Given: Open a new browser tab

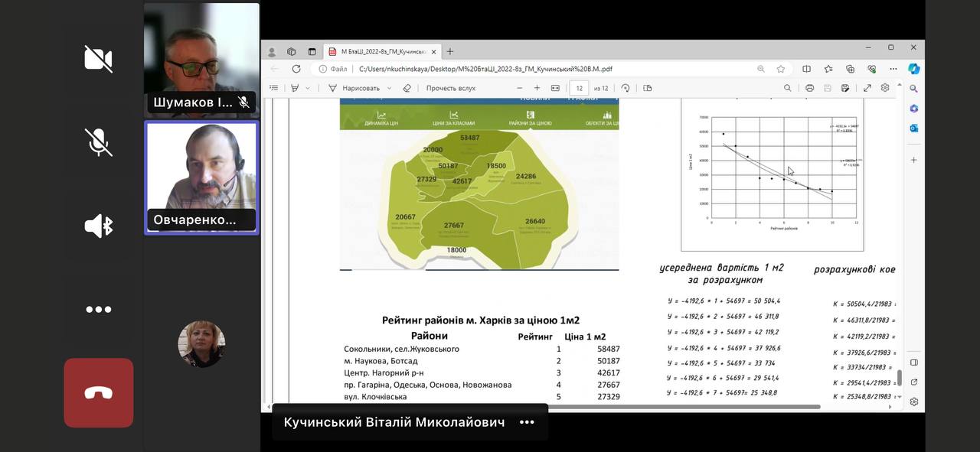Looking at the screenshot, I should 450,52.
